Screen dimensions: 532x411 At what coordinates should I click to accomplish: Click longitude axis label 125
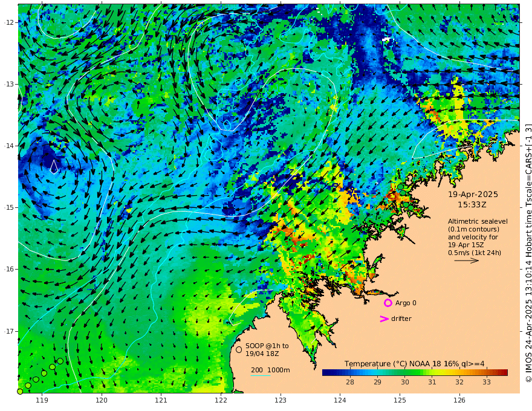click(x=400, y=400)
